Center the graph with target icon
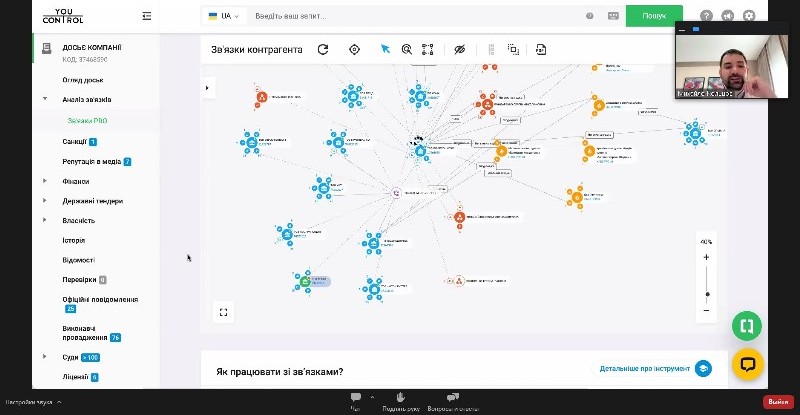Screen dimensions: 800x415 pos(354,50)
